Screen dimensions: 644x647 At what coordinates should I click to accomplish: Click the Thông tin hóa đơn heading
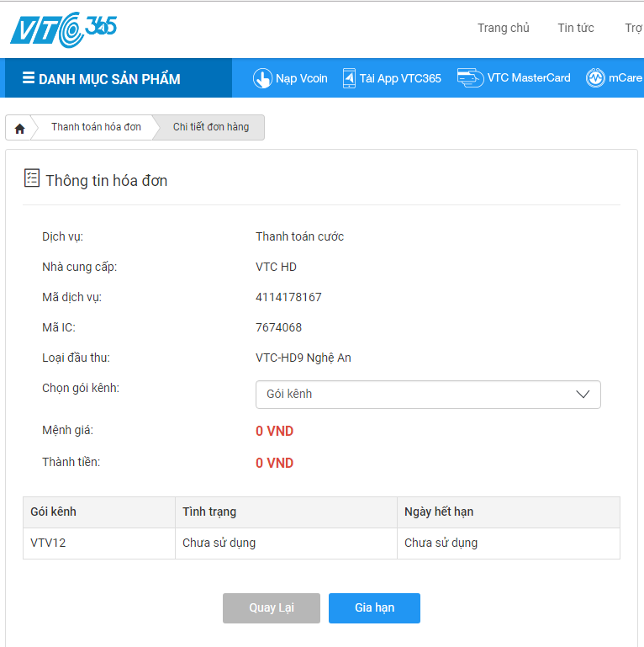coord(107,181)
